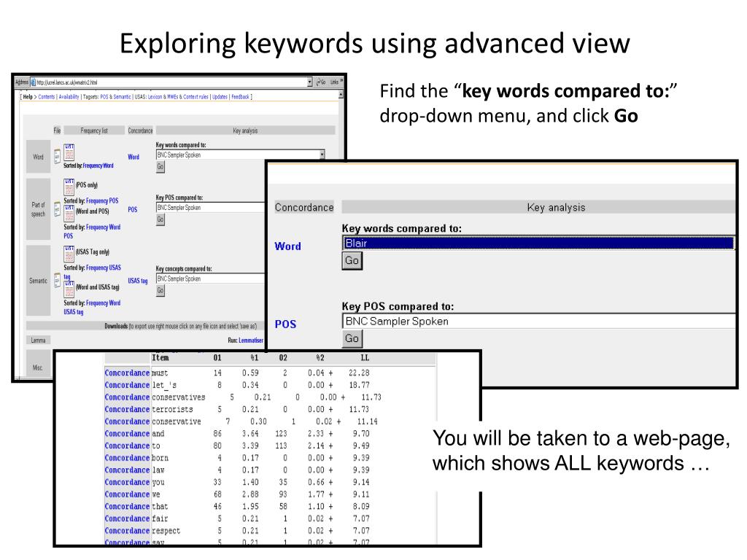Click the page scrollbar up arrow
The width and height of the screenshot is (747, 560).
tap(341, 95)
